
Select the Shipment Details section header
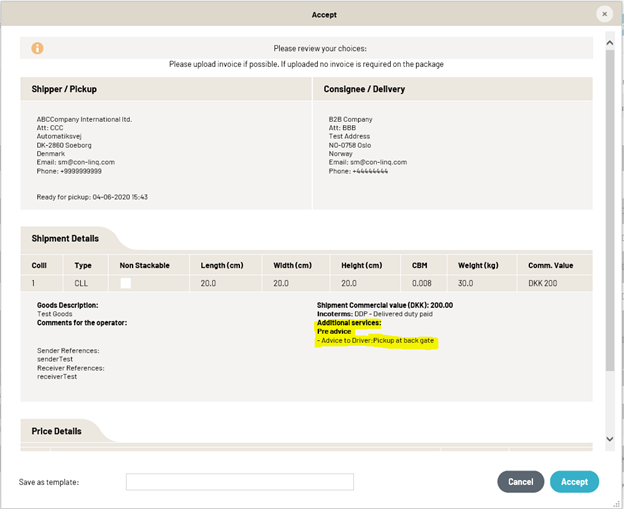point(66,239)
